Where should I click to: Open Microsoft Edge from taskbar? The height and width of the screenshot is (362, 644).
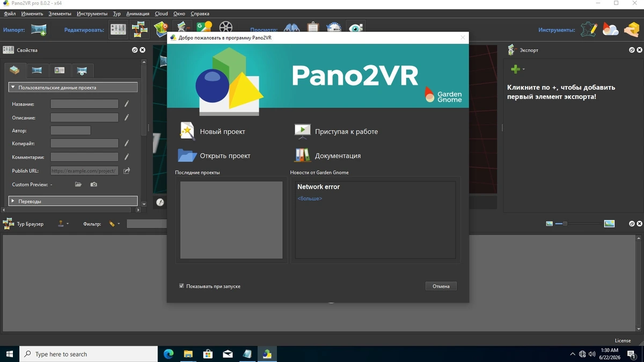pyautogui.click(x=169, y=354)
